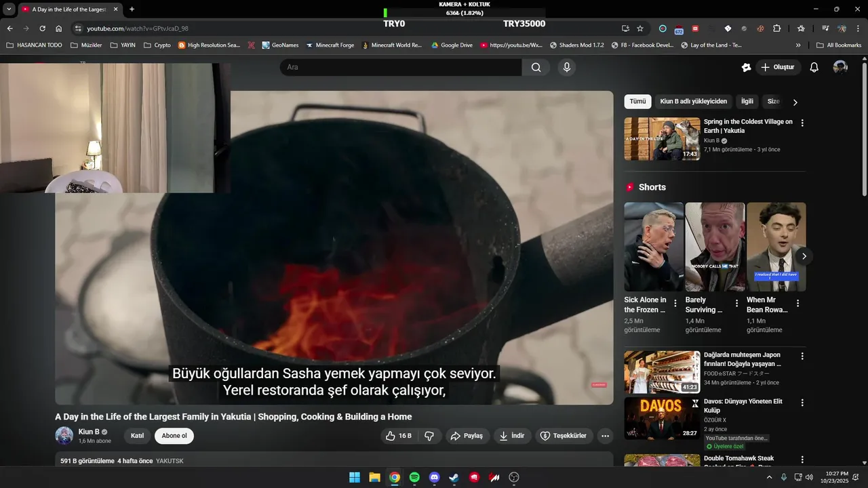The image size is (868, 488).
Task: Activate voice search microphone icon
Action: click(x=567, y=67)
